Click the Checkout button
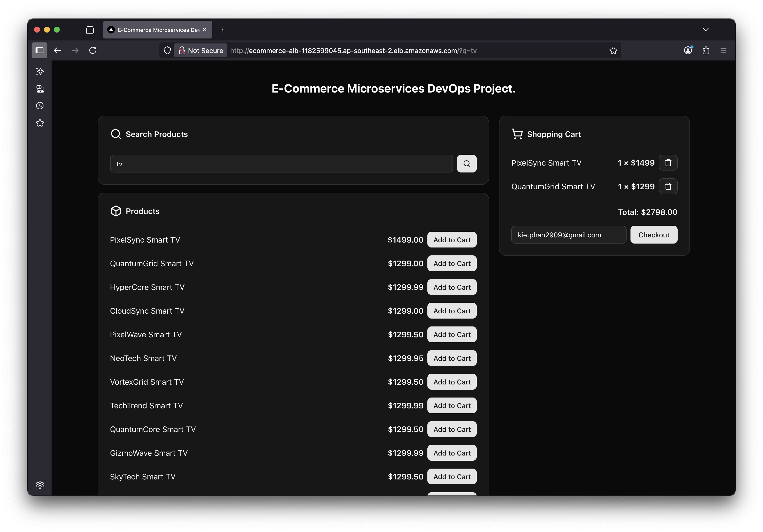The image size is (763, 532). [x=654, y=235]
